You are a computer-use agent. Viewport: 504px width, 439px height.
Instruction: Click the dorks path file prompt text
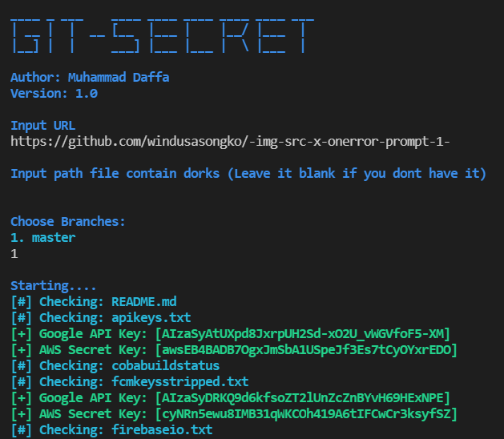click(248, 174)
